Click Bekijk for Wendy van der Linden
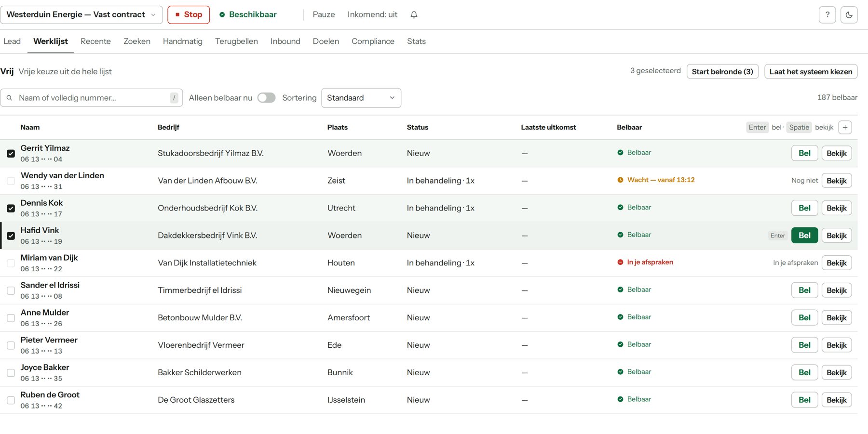Screen dimensions: 868x434 coord(837,181)
